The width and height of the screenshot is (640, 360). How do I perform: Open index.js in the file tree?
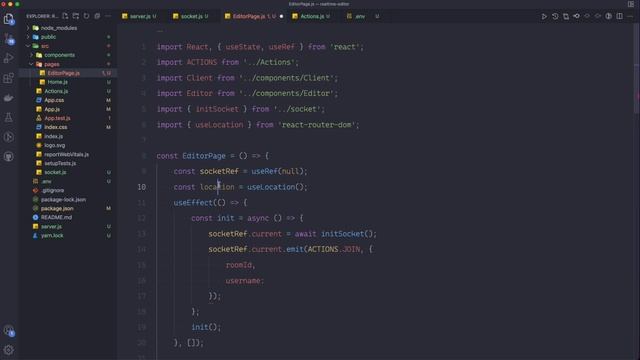53,136
